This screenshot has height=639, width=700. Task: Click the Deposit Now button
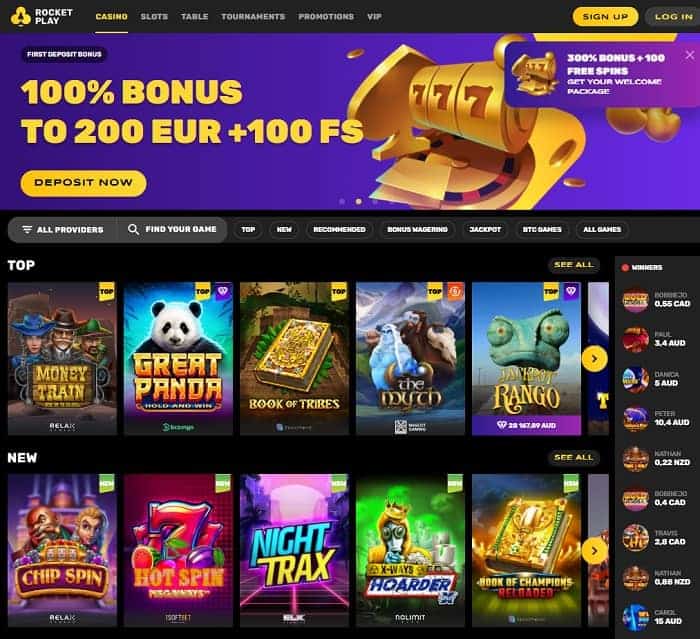[83, 183]
